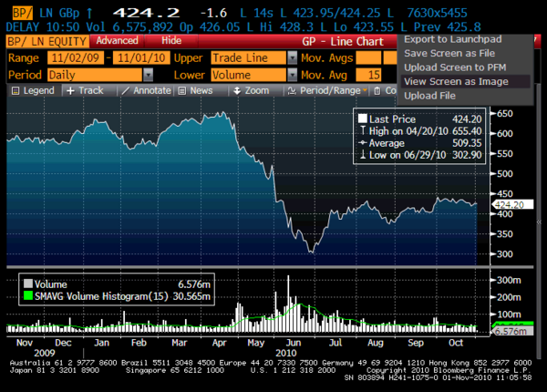
Task: Click green SMAVG Volume Histogram color swatch
Action: 28,295
